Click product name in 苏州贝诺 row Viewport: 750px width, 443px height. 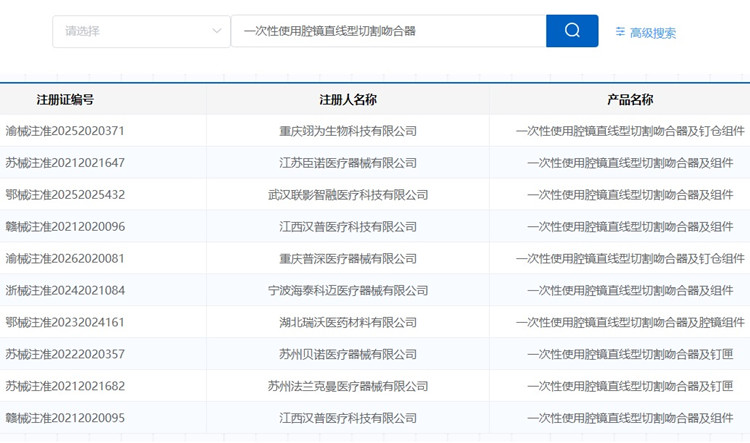(x=630, y=354)
